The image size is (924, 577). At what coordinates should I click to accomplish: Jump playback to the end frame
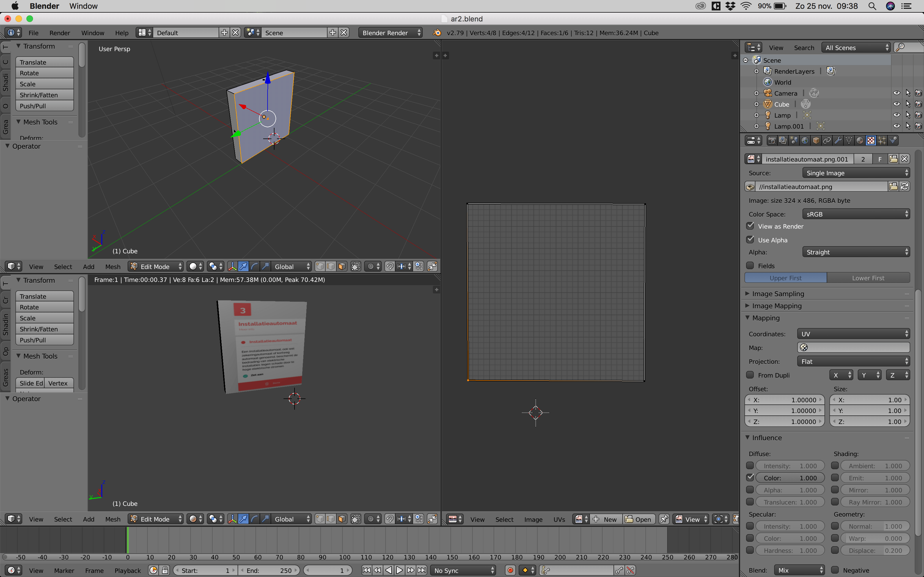pyautogui.click(x=422, y=570)
